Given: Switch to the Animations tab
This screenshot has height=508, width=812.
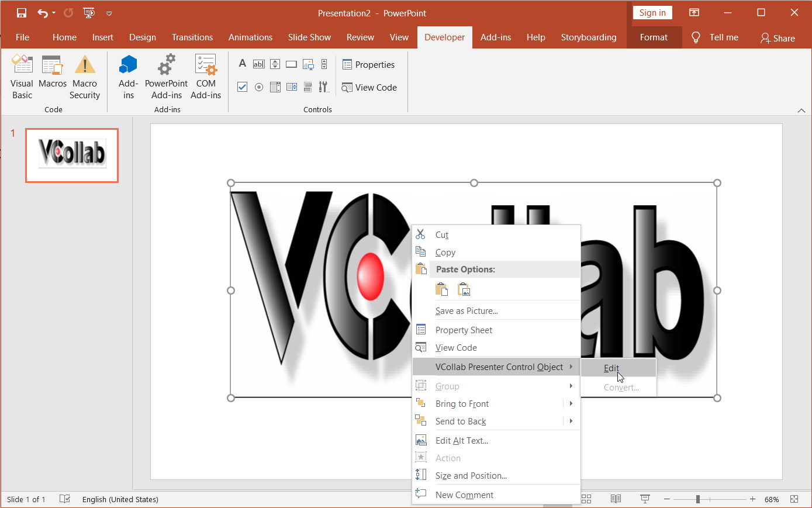Looking at the screenshot, I should pyautogui.click(x=250, y=37).
